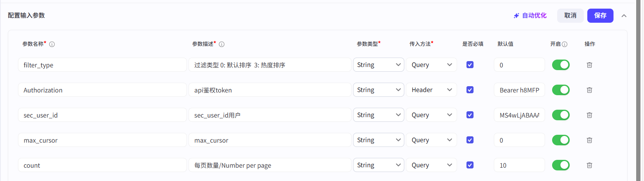Screen dimensions: 644x181
Task: Open the Header method dropdown for Authorization
Action: 431,90
